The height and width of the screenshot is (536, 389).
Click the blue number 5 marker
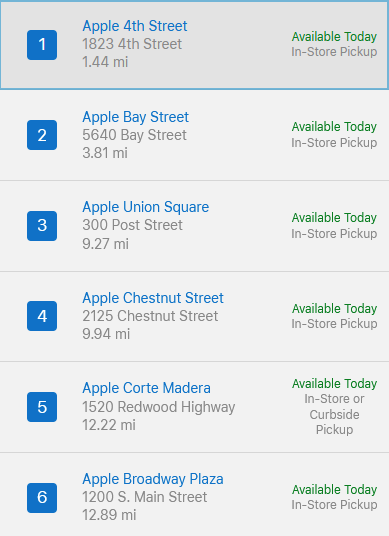(x=42, y=407)
